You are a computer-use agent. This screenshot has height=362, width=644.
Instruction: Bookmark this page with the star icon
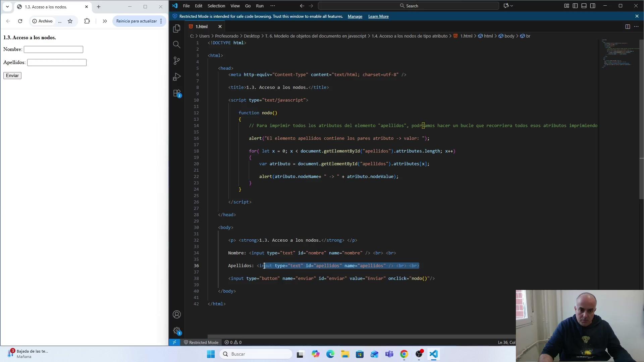70,21
